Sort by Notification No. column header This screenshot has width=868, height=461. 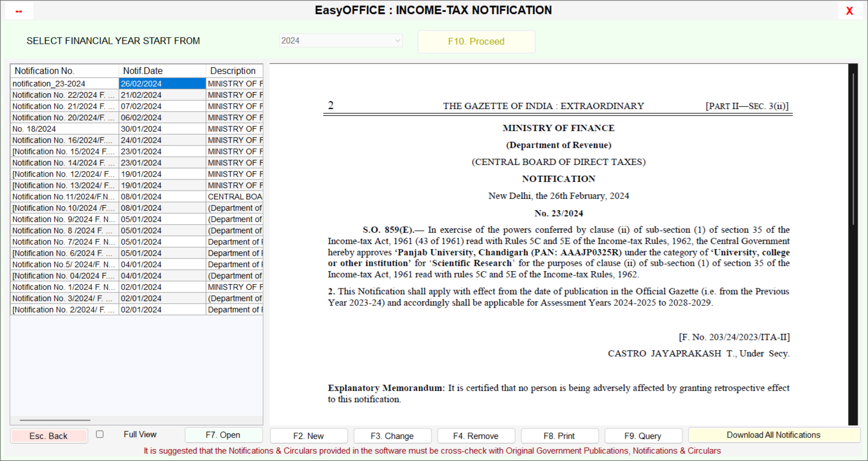[x=64, y=71]
